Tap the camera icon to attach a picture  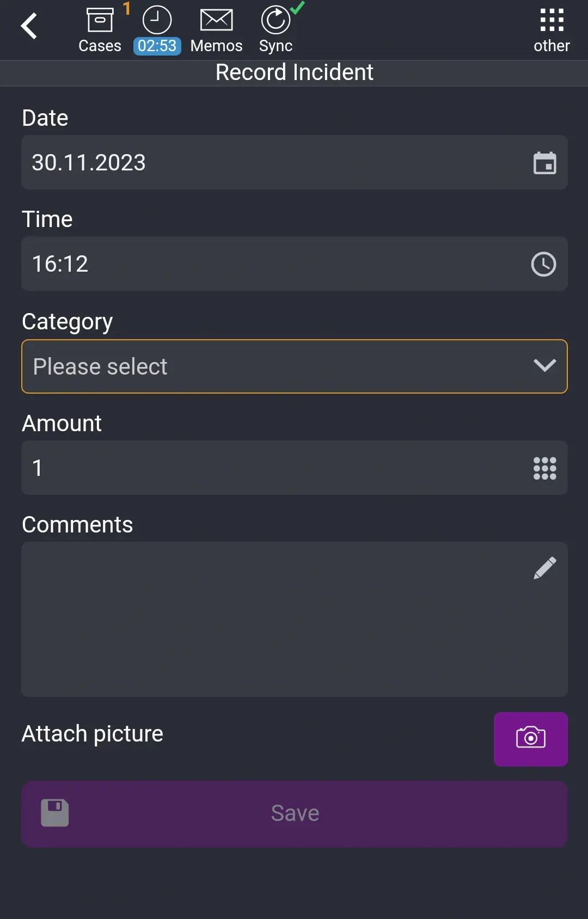tap(530, 739)
